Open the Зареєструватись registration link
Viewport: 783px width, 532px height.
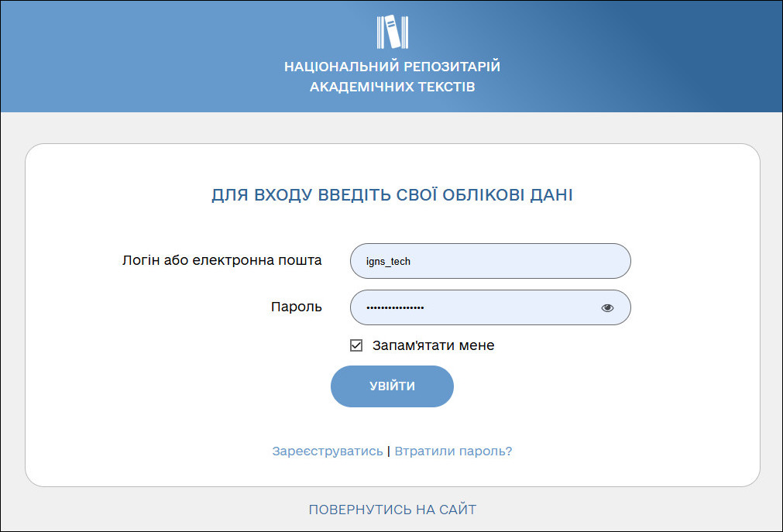(328, 451)
